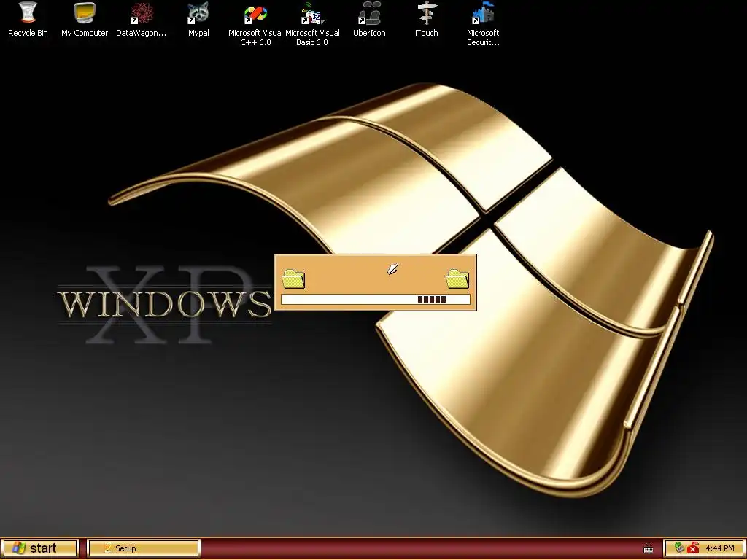
Task: Click the file copy progress bar
Action: click(x=376, y=300)
